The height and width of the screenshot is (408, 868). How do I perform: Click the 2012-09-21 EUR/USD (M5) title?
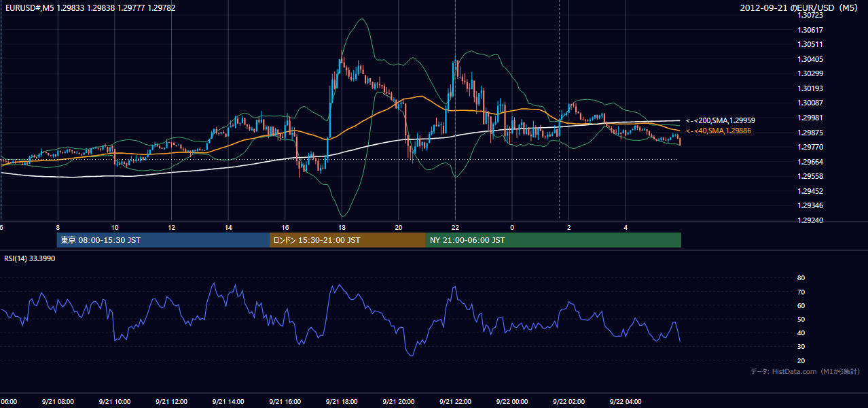pos(801,7)
